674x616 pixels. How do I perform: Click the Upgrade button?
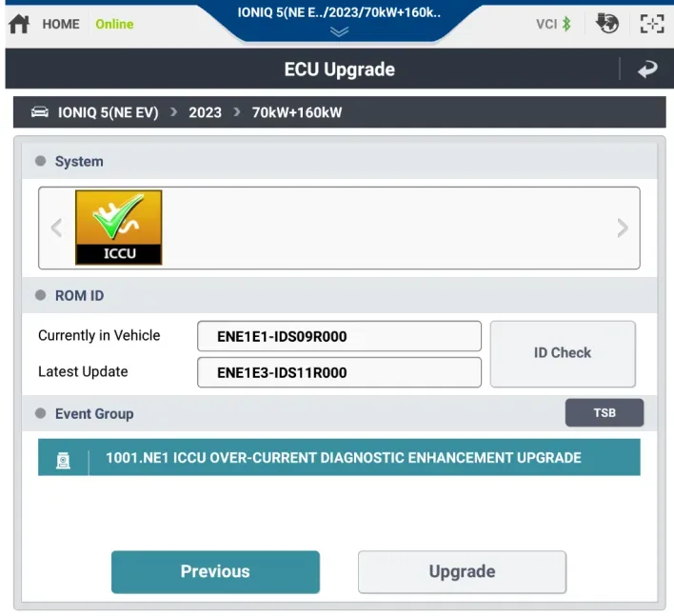462,571
